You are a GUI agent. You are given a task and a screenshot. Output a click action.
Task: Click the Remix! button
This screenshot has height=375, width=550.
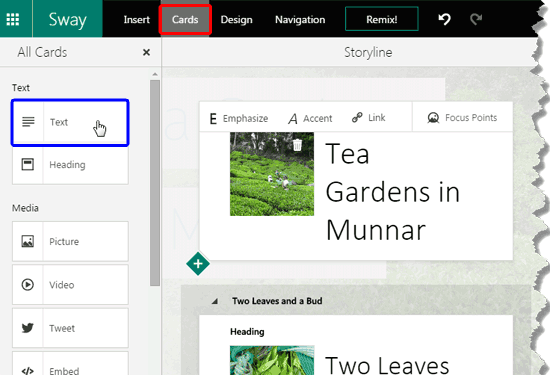click(x=382, y=19)
